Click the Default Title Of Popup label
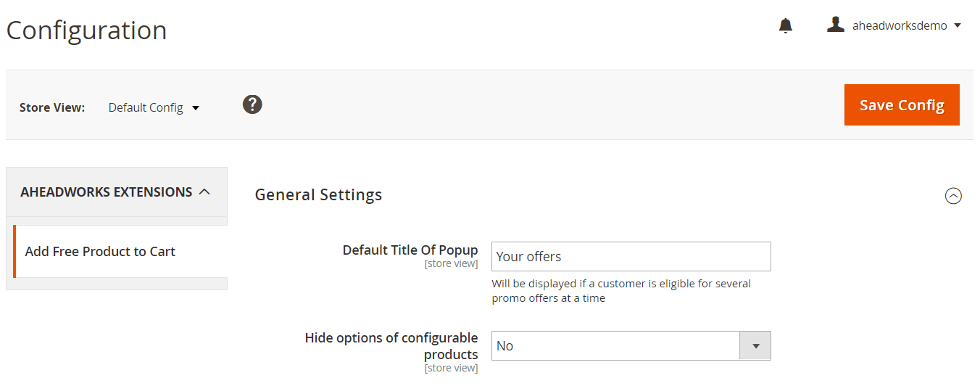Viewport: 980px width, 386px height. tap(410, 250)
